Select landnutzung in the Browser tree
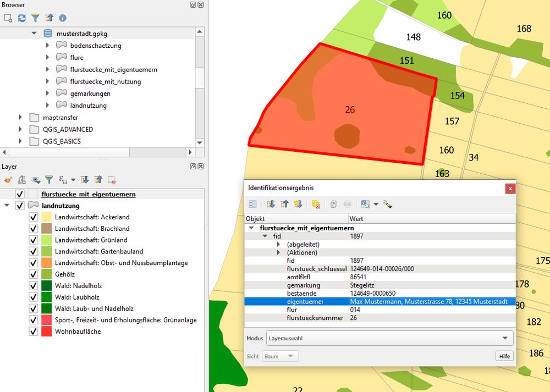The image size is (550, 392). [x=88, y=106]
